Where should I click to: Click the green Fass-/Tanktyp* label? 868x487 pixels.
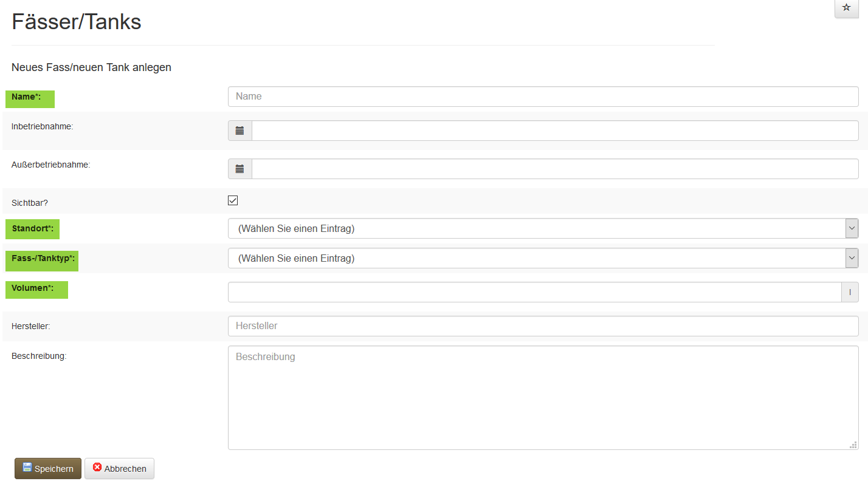pyautogui.click(x=42, y=261)
